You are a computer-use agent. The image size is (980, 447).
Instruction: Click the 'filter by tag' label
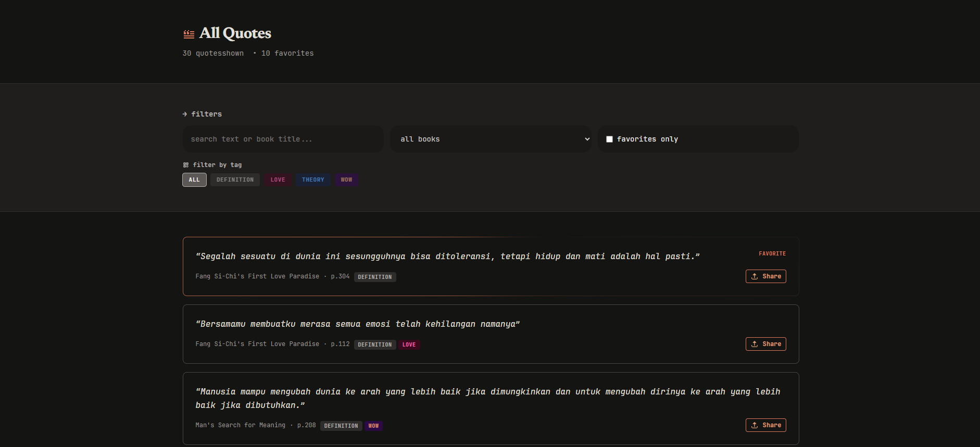[217, 165]
